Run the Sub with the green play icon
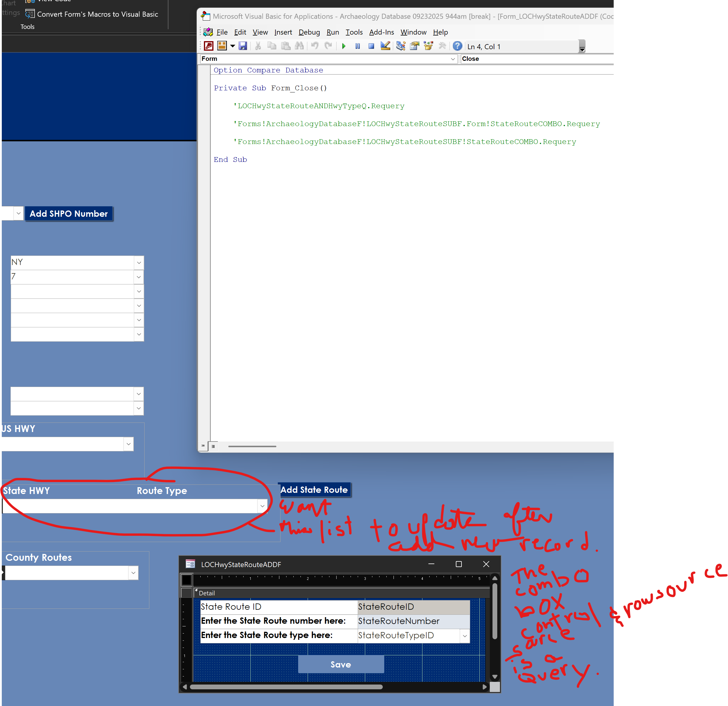 coord(344,46)
